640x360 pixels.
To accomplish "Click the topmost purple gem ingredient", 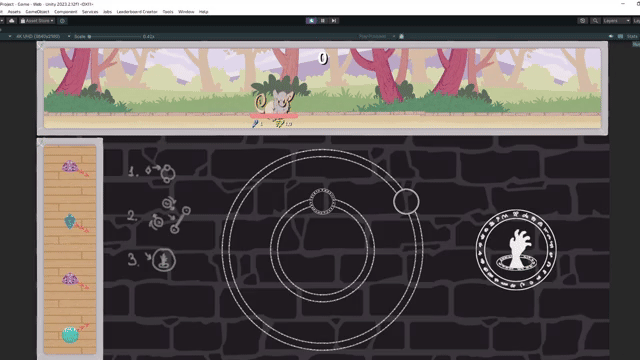I will click(70, 166).
